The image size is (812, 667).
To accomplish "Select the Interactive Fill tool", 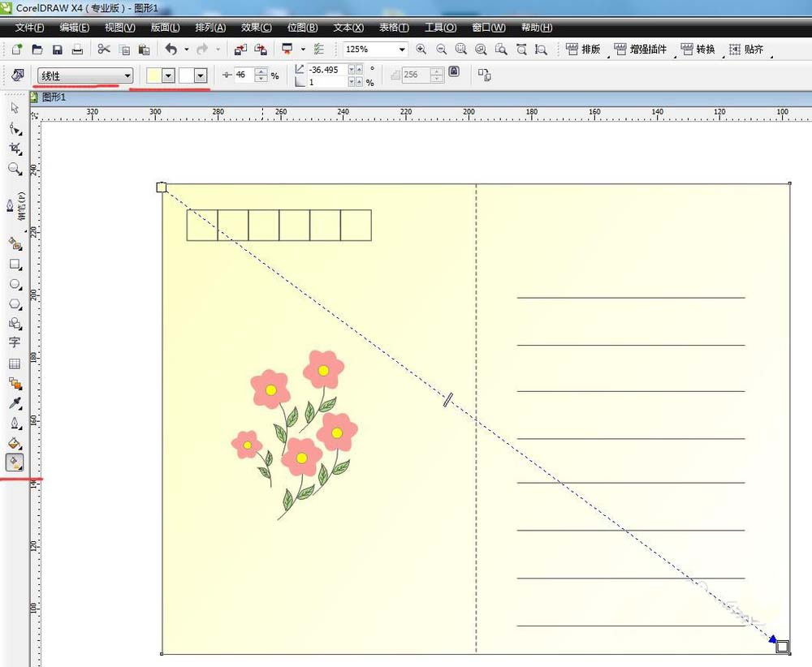I will click(15, 463).
